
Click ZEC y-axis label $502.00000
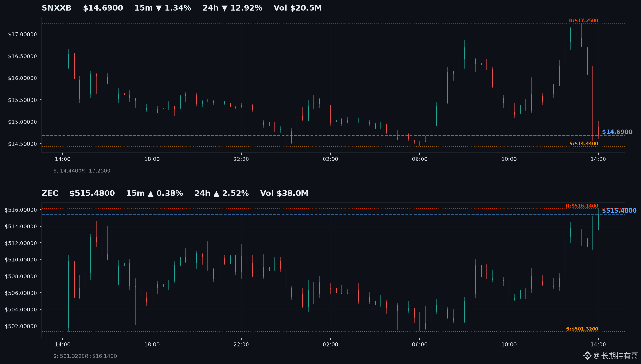click(21, 326)
